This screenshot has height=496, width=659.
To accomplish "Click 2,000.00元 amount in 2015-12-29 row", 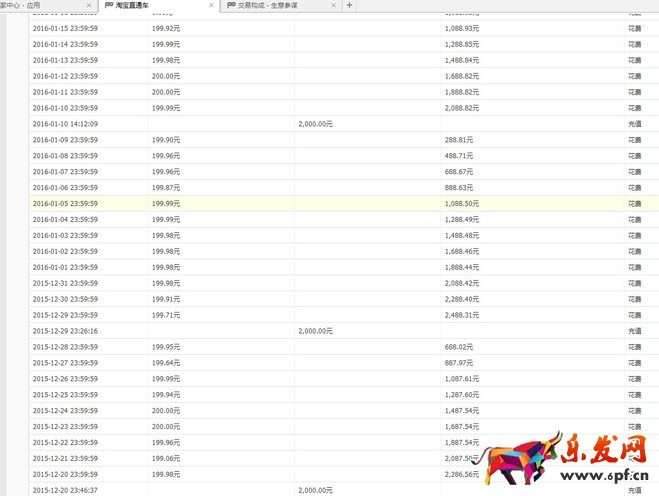I will pyautogui.click(x=315, y=330).
